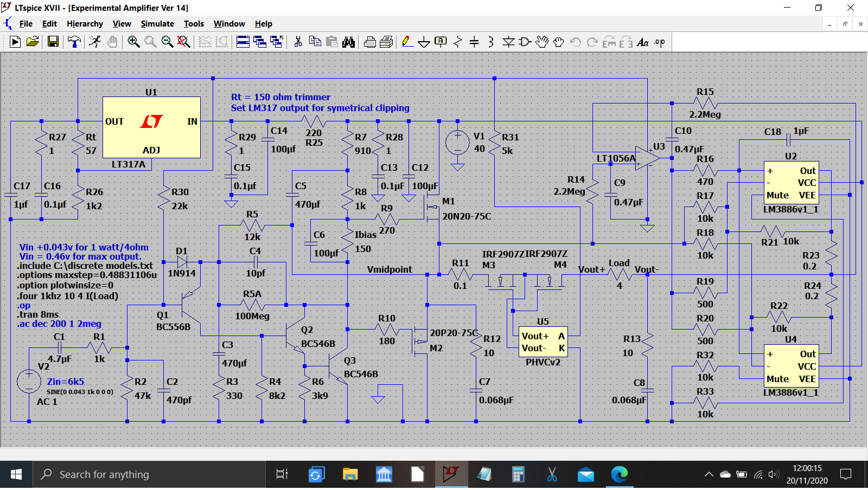Click the LT317A regulator U1 block
The height and width of the screenshot is (490, 868).
(152, 127)
